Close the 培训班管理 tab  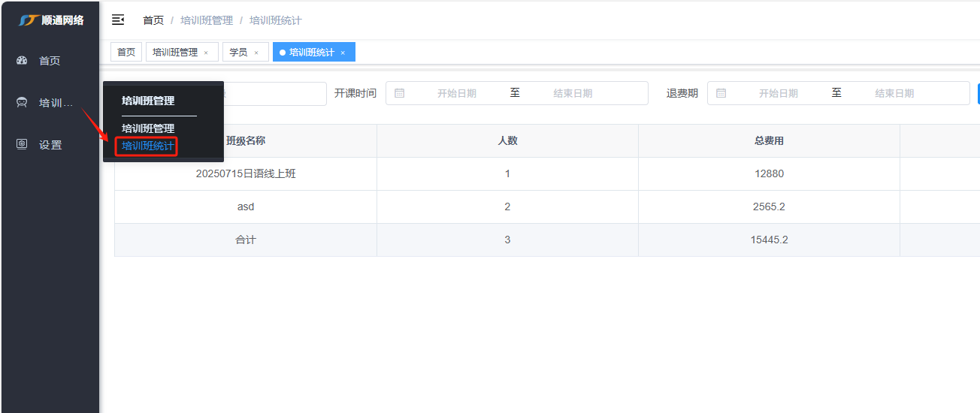(x=206, y=53)
